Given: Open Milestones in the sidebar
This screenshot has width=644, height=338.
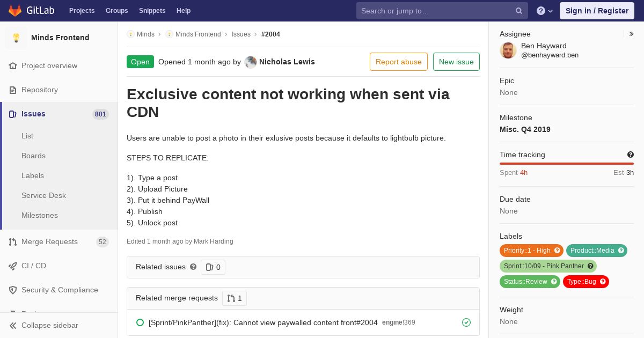Looking at the screenshot, I should (x=40, y=215).
